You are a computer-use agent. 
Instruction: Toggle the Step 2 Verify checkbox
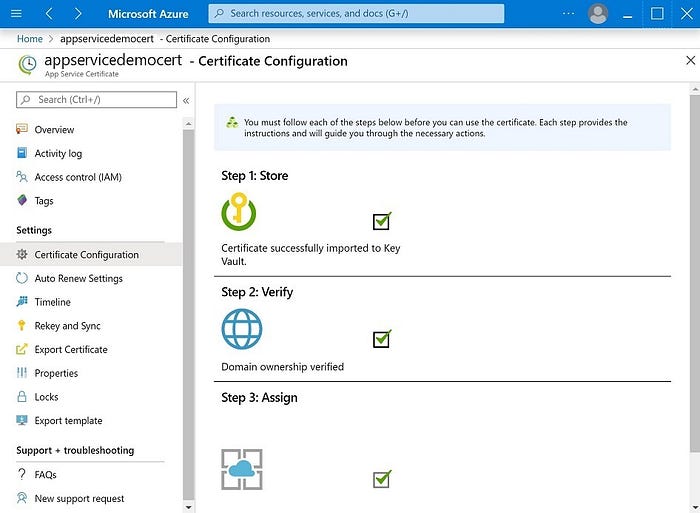381,338
